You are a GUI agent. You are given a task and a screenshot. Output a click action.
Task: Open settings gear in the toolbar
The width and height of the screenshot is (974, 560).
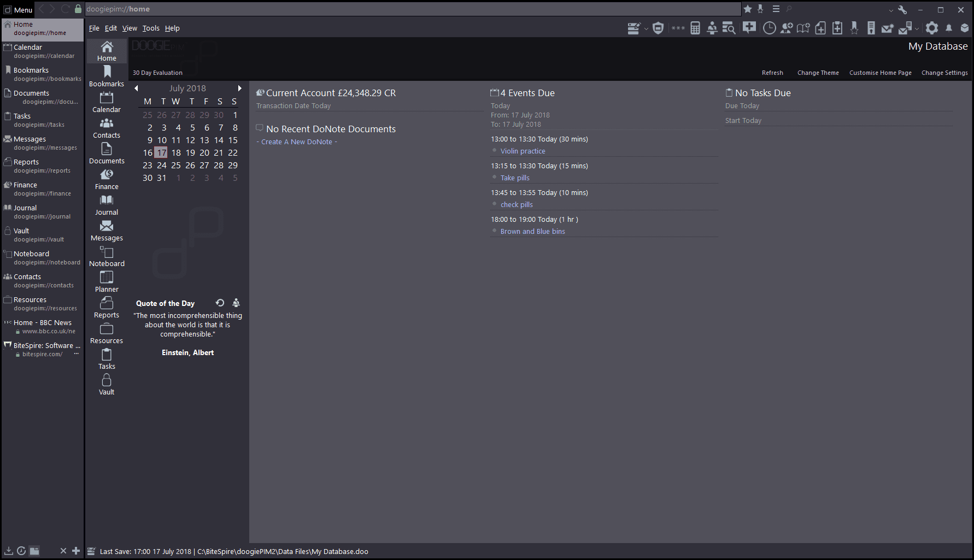click(x=932, y=28)
